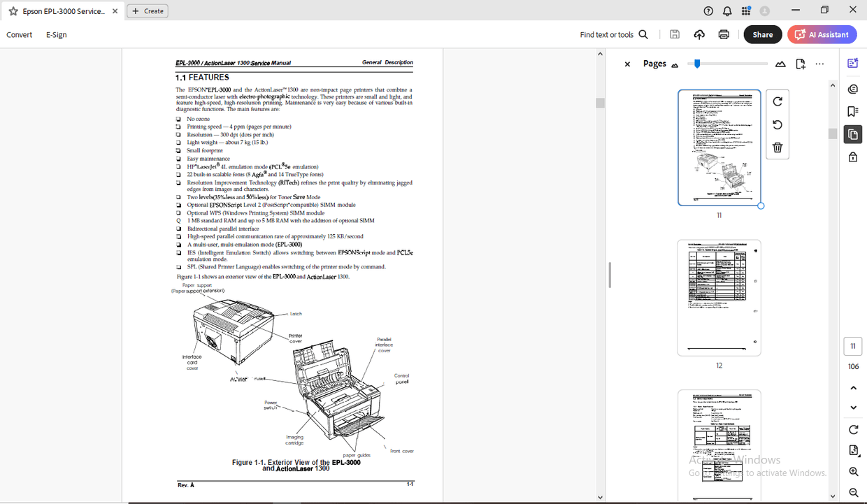Screen dimensions: 867x504
Task: Click scroll down arrow of document view
Action: (600, 498)
